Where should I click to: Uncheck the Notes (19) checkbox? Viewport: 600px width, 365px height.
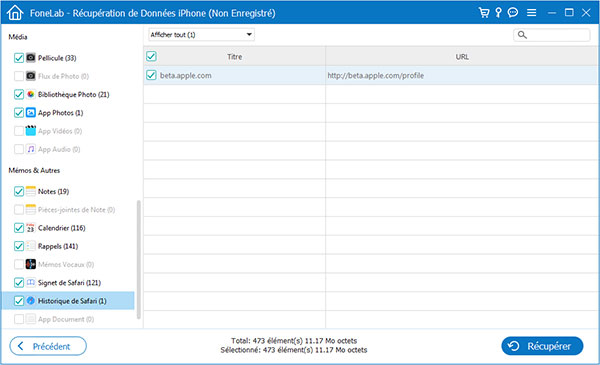19,191
